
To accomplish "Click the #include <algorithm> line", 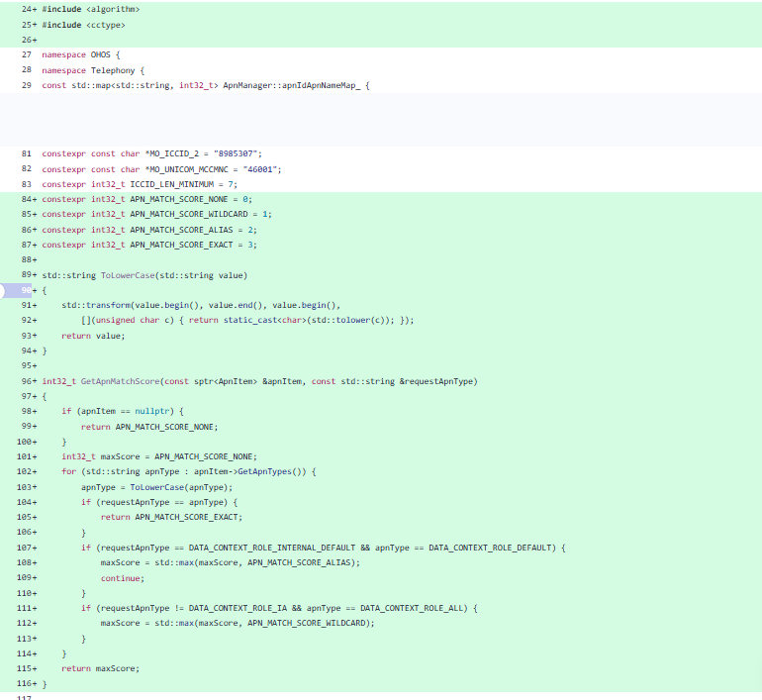I will pos(91,9).
